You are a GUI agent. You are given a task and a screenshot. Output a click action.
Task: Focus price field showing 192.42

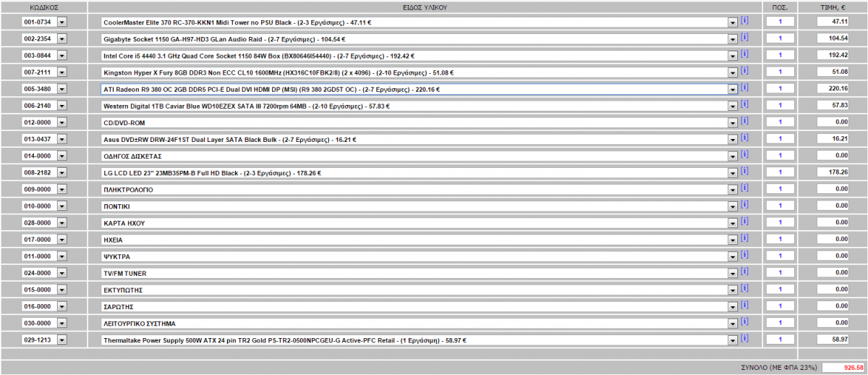[833, 55]
